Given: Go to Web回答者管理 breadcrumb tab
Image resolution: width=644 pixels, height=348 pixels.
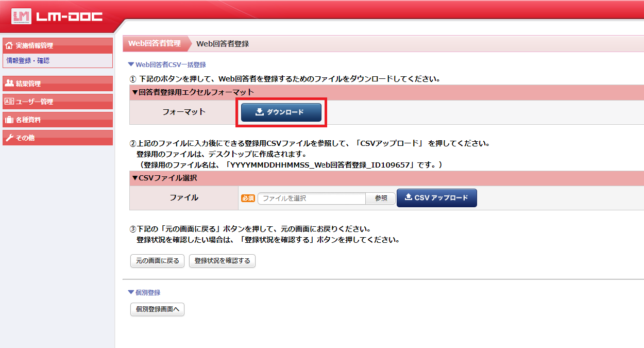Looking at the screenshot, I should pos(154,43).
